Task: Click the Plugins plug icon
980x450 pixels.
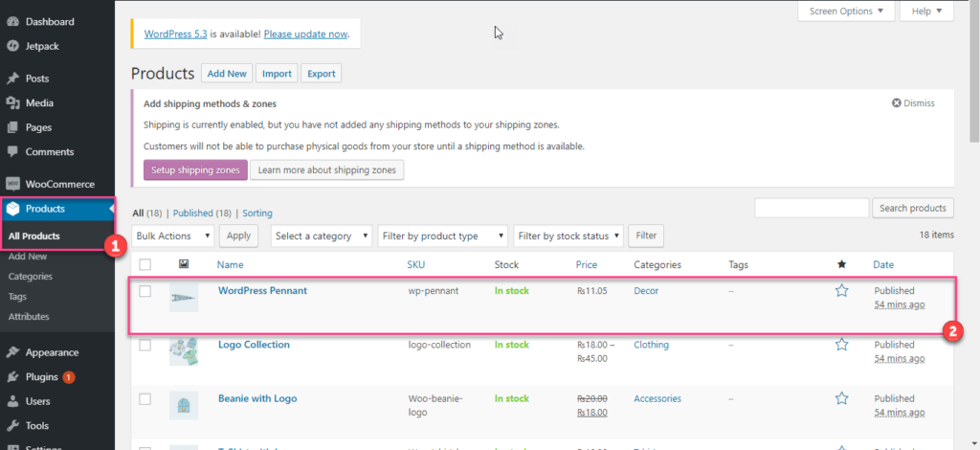Action: coord(12,377)
